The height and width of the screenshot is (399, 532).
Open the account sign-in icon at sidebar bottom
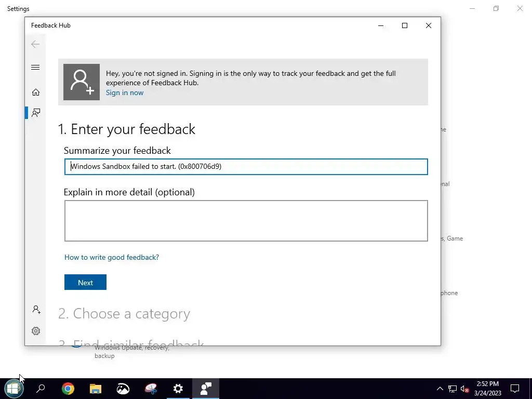tap(36, 310)
